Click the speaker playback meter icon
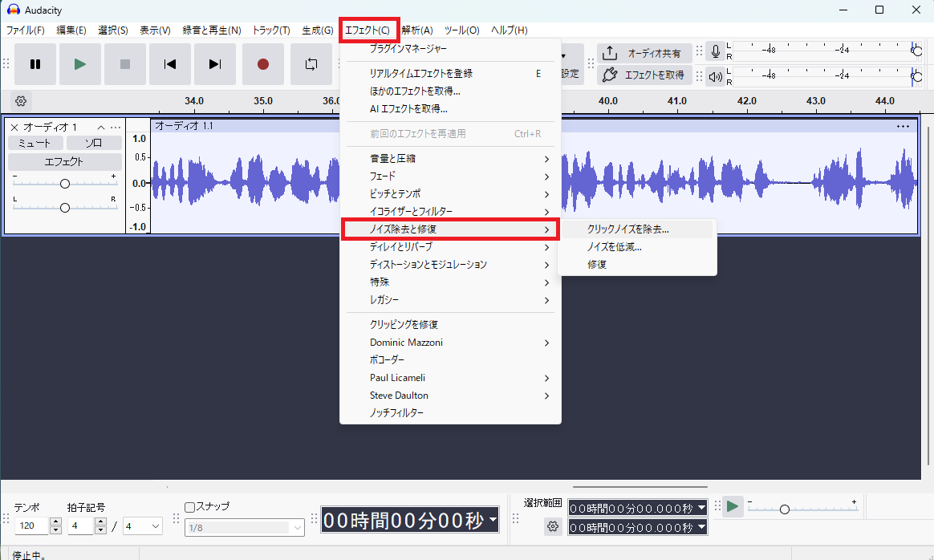 716,76
